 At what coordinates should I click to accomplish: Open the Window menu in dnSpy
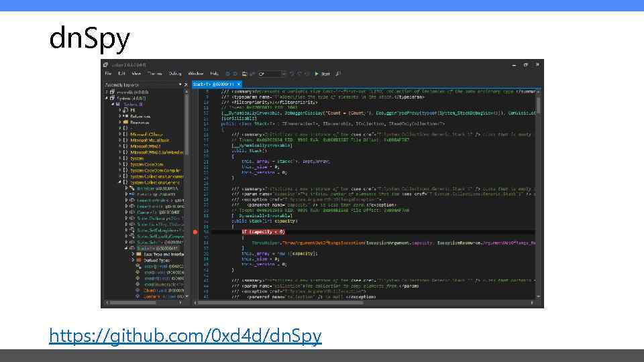[195, 74]
